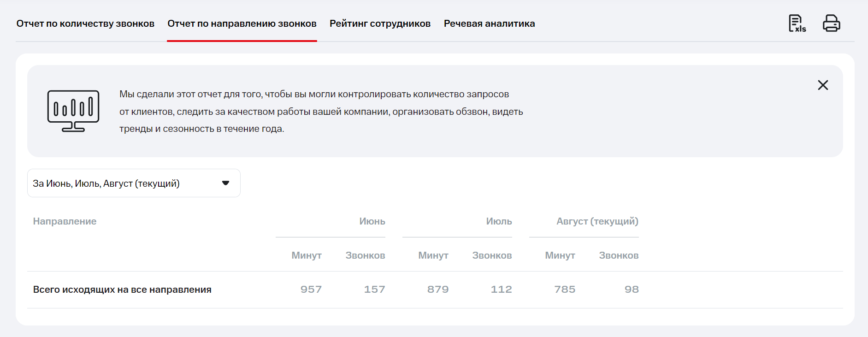Screen dimensions: 868x337
Task: Click the Август (текущий) column header
Action: coord(597,221)
